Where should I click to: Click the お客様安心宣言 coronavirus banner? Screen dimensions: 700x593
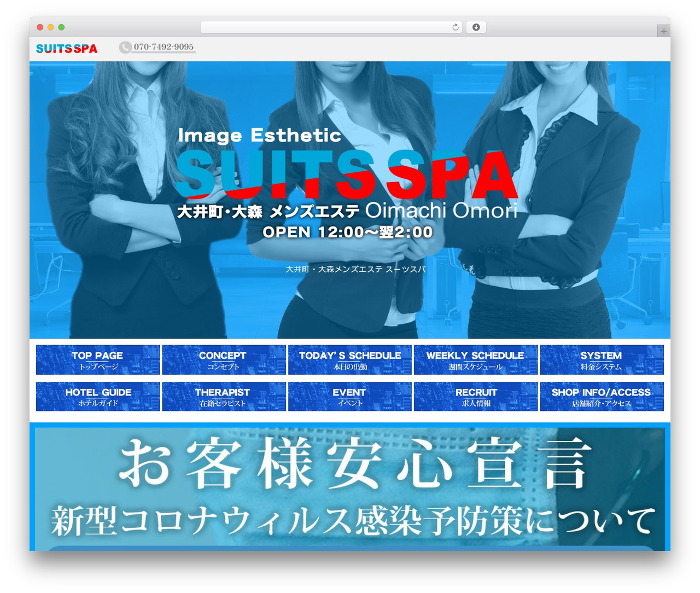[350, 489]
